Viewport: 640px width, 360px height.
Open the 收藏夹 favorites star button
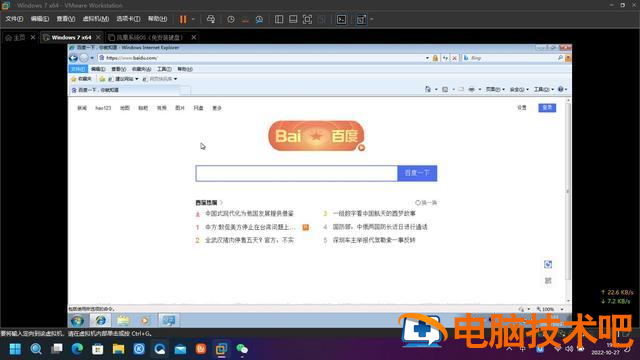click(x=81, y=79)
